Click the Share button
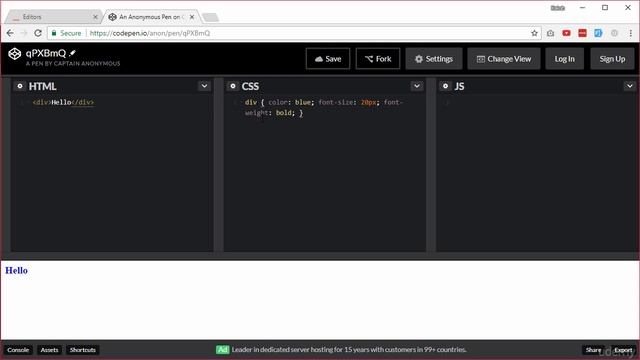The height and width of the screenshot is (360, 640). (593, 350)
